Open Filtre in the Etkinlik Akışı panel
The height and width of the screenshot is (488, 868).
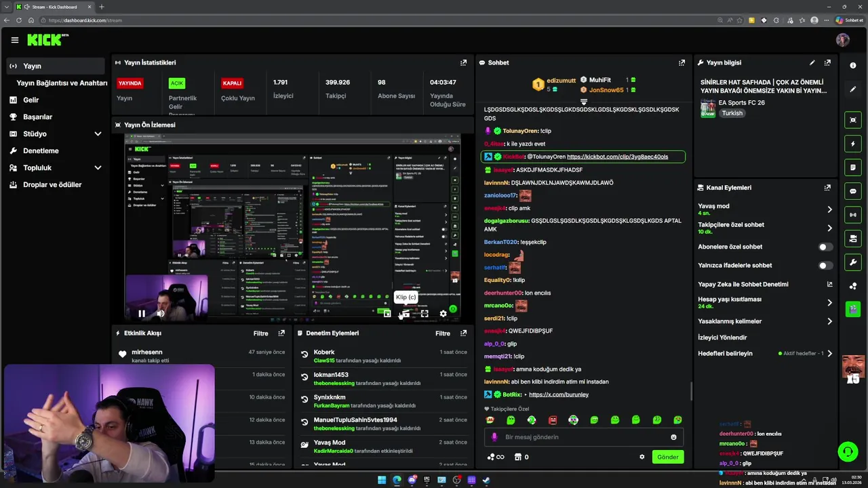click(x=260, y=333)
